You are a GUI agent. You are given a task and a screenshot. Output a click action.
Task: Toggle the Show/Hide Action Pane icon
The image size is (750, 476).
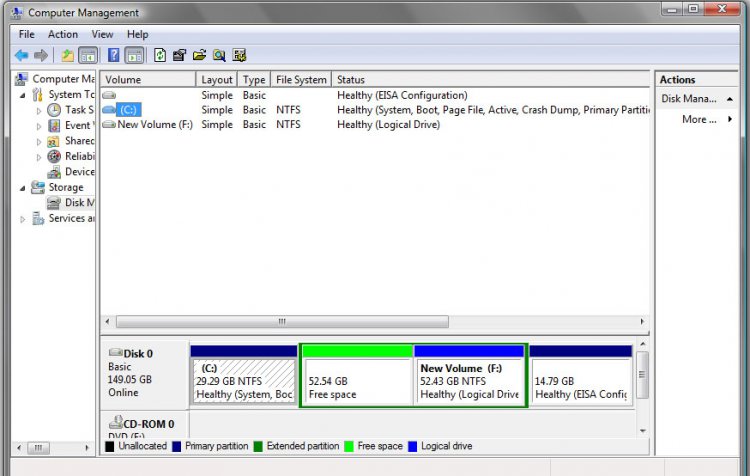(134, 55)
